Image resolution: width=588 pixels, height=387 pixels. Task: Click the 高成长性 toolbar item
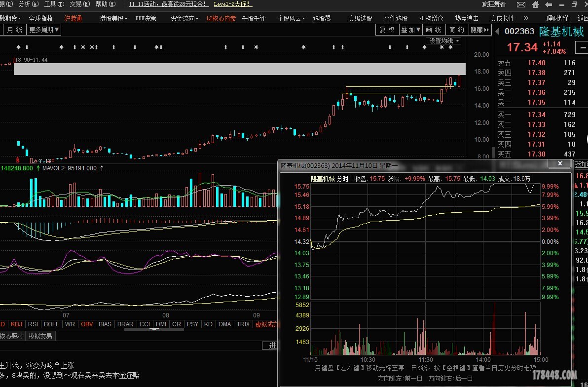(502, 18)
